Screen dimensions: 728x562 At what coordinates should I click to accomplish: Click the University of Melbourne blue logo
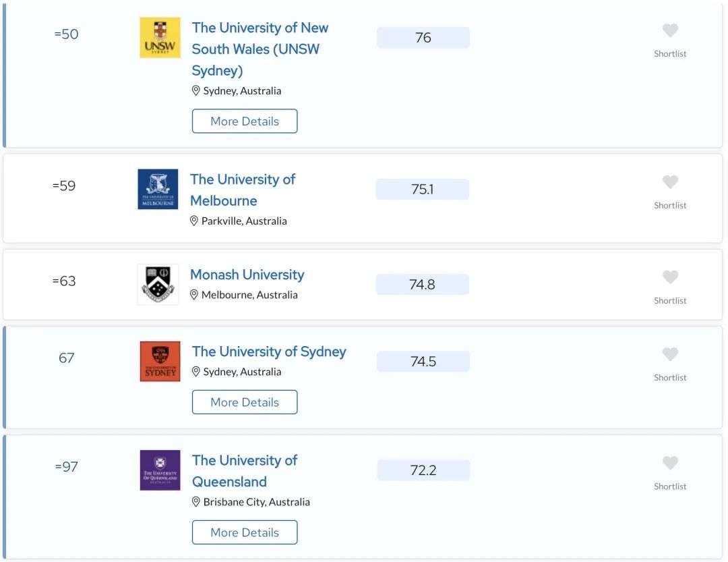tap(158, 189)
